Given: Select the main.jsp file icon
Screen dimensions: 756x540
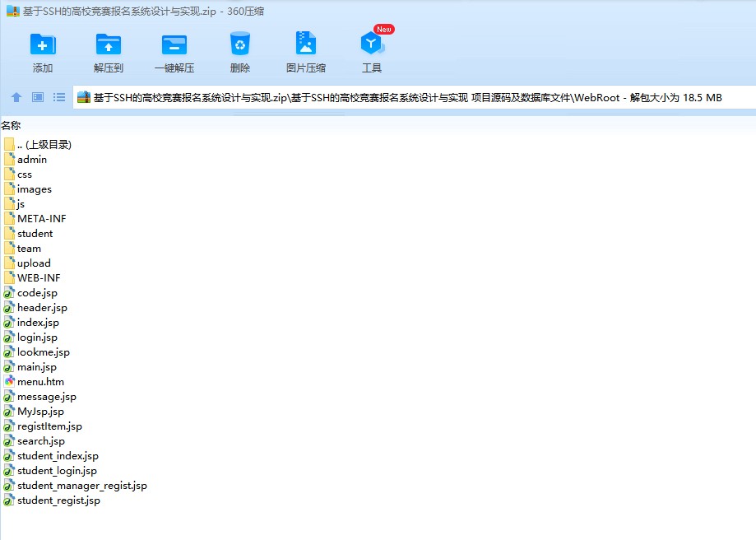Looking at the screenshot, I should (9, 367).
